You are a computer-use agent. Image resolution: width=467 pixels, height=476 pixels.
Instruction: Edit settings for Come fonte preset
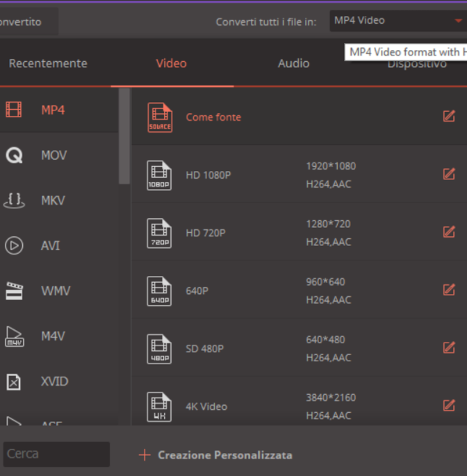(449, 116)
